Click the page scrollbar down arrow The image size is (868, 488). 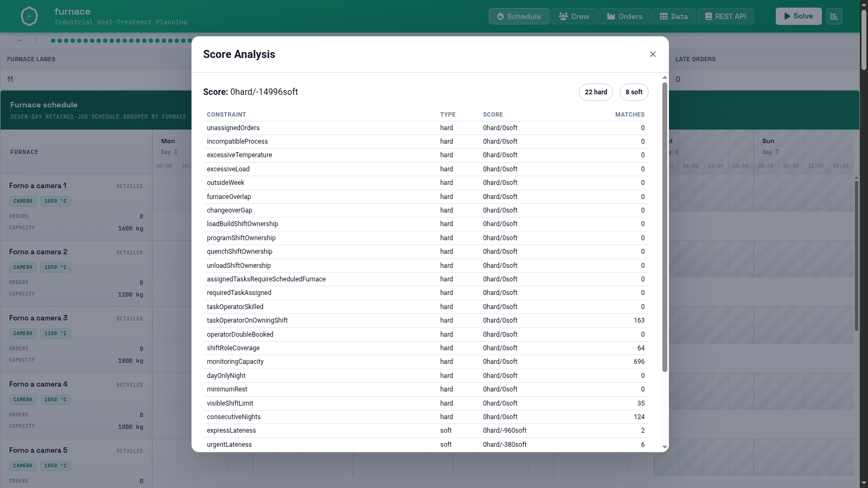[864, 483]
